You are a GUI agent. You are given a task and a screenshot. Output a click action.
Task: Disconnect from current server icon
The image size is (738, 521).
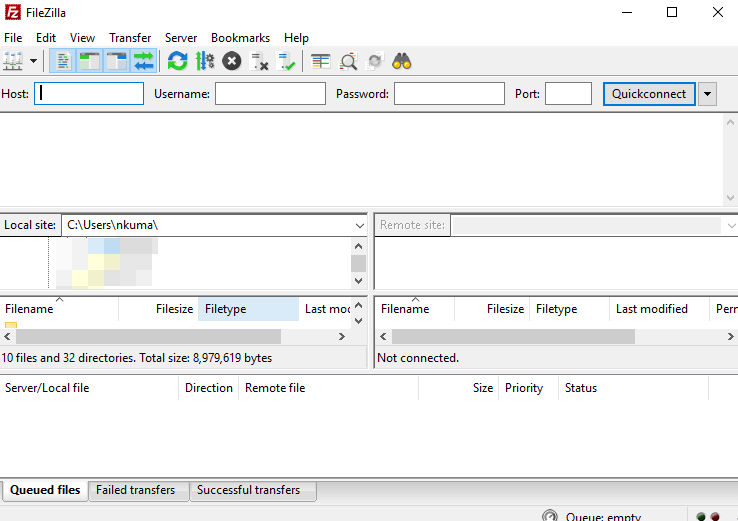coord(259,61)
